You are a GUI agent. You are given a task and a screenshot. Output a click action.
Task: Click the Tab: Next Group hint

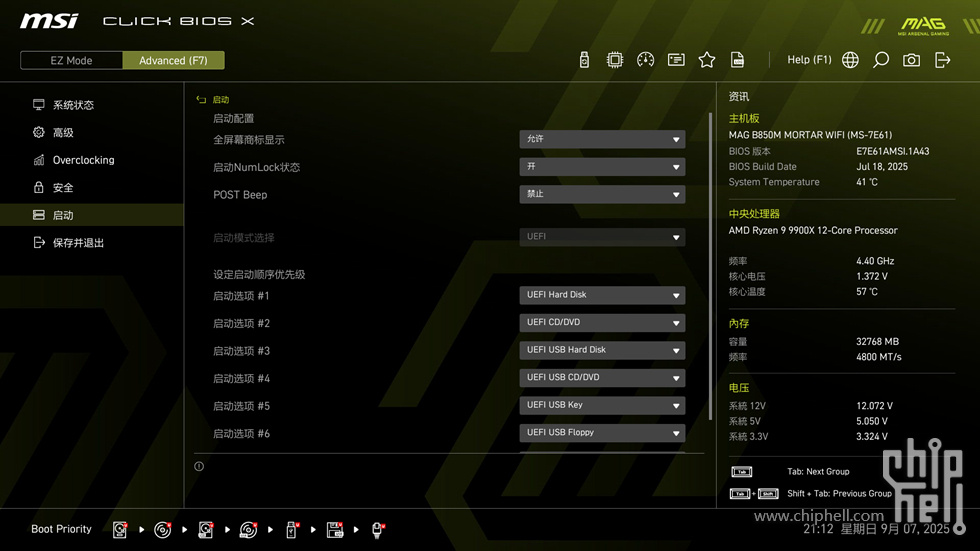tap(818, 472)
